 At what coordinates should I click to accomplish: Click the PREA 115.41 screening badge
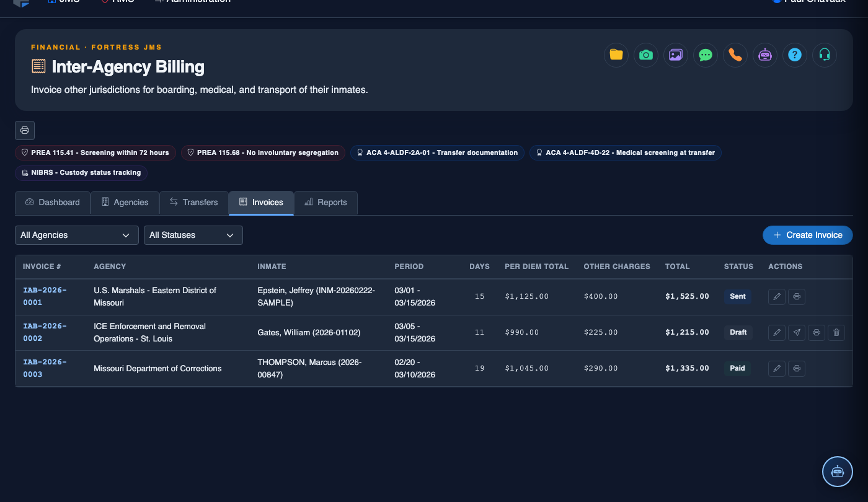tap(95, 152)
